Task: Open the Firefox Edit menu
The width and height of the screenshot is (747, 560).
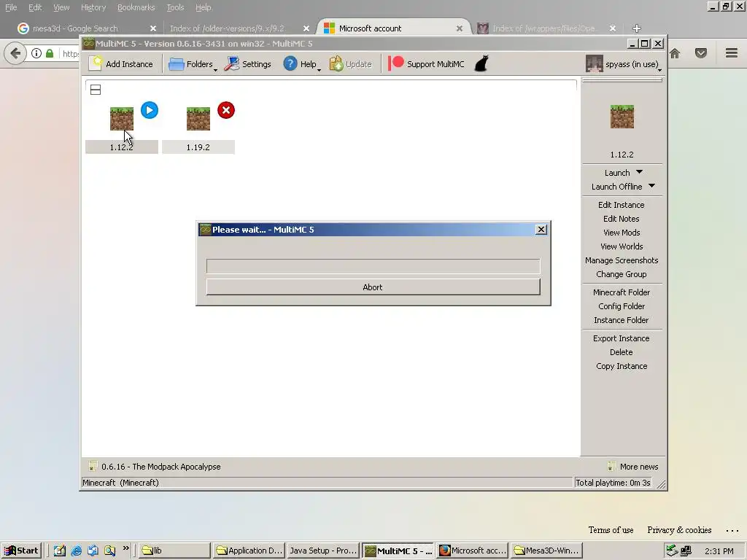Action: click(35, 7)
